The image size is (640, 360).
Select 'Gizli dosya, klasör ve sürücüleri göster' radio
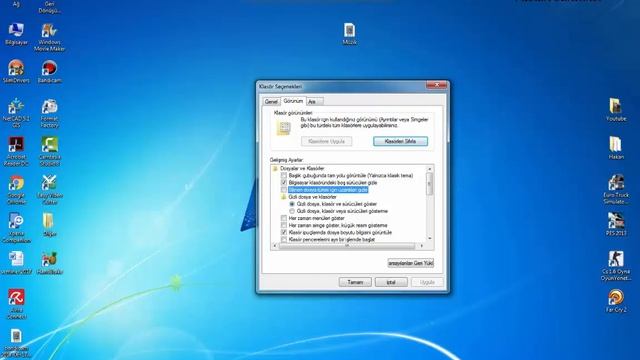(292, 204)
